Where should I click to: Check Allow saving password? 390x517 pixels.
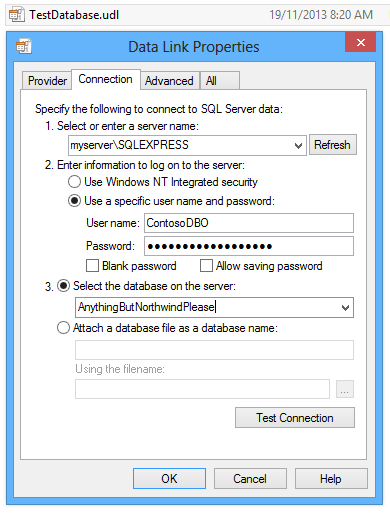[206, 266]
